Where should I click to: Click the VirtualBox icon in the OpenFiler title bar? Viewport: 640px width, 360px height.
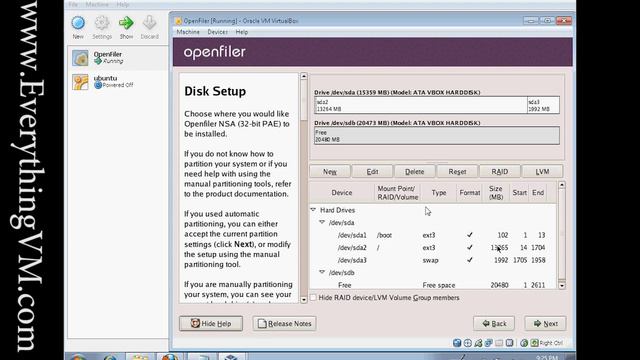pos(178,21)
